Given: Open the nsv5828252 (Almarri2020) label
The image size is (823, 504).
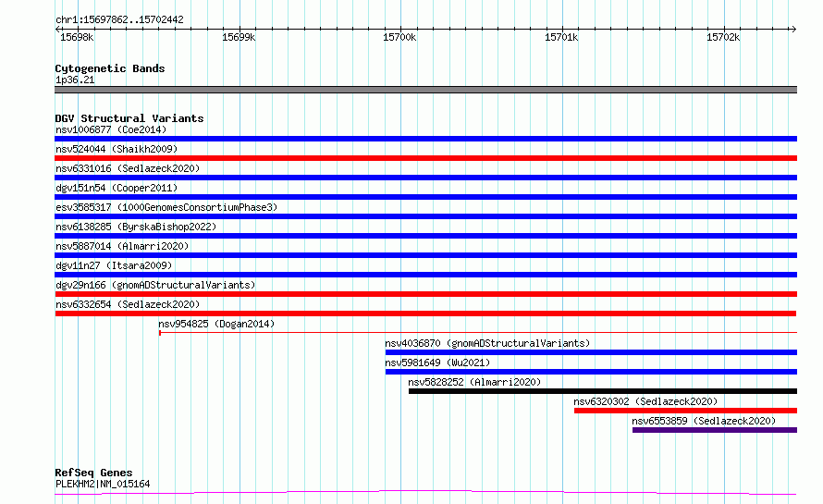Looking at the screenshot, I should click(474, 382).
